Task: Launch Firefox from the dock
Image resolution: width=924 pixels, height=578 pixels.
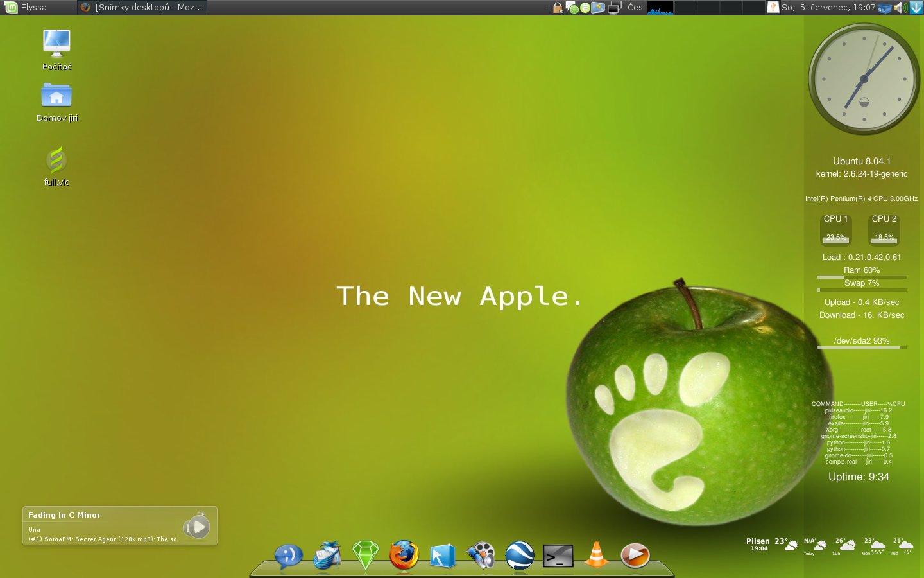Action: pos(404,556)
